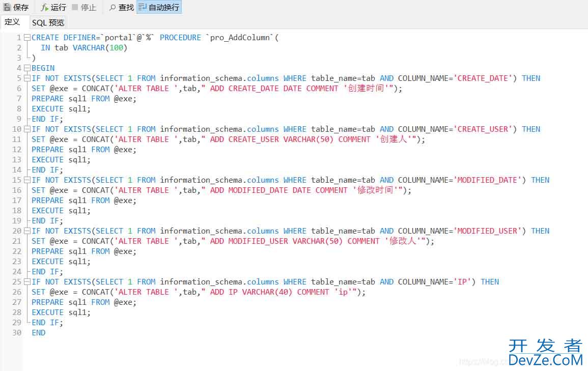Collapse the IF block for MODIFIED_DATE at line 15

(27, 180)
